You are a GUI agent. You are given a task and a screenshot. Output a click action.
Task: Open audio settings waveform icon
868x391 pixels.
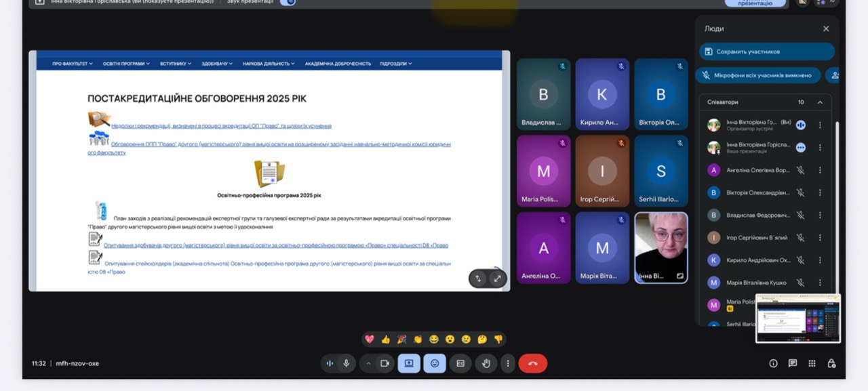[x=330, y=363]
